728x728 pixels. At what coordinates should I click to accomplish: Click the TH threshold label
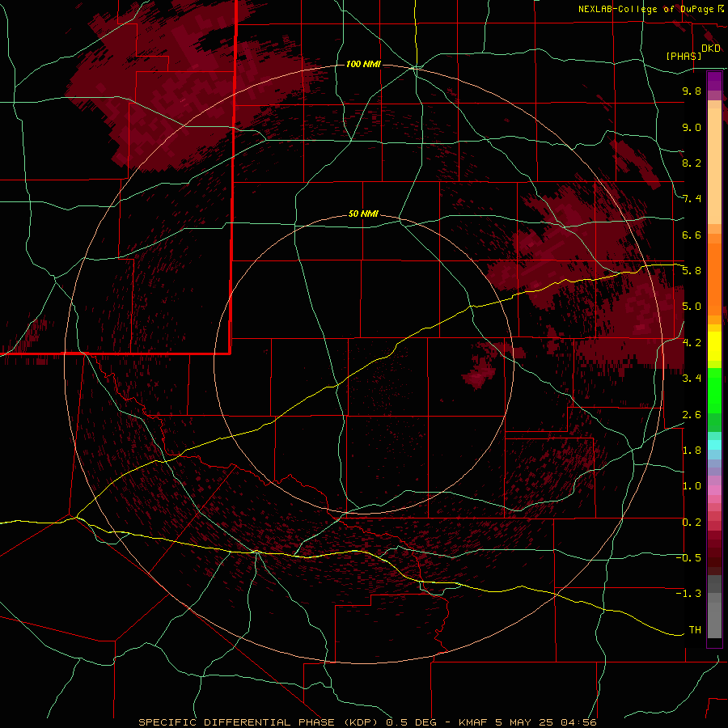coord(695,630)
